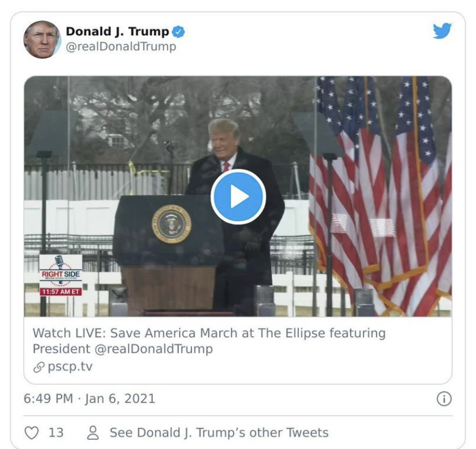Open the Donald J. Trump display name
Image resolution: width=476 pixels, height=449 pixels.
(118, 32)
